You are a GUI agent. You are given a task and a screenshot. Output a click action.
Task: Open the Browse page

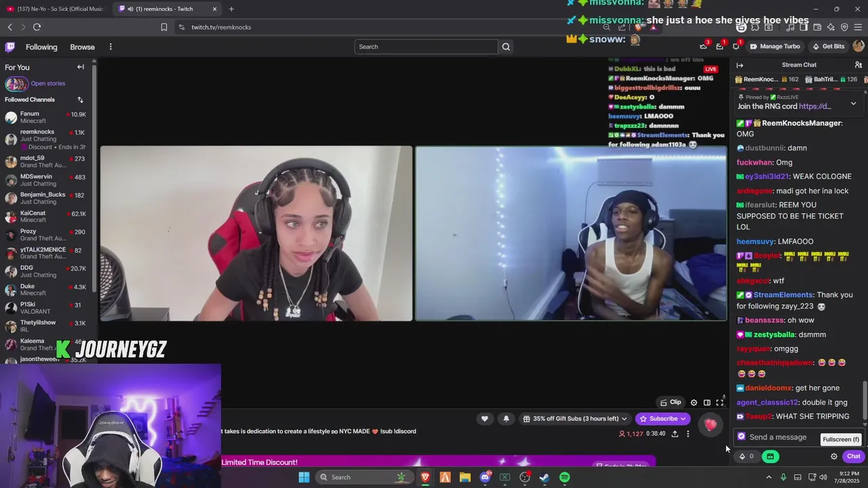(82, 47)
